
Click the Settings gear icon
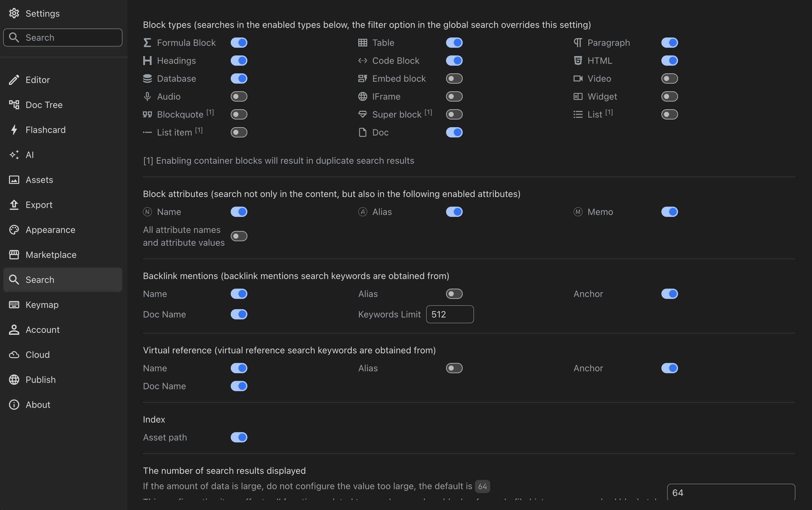click(x=14, y=13)
